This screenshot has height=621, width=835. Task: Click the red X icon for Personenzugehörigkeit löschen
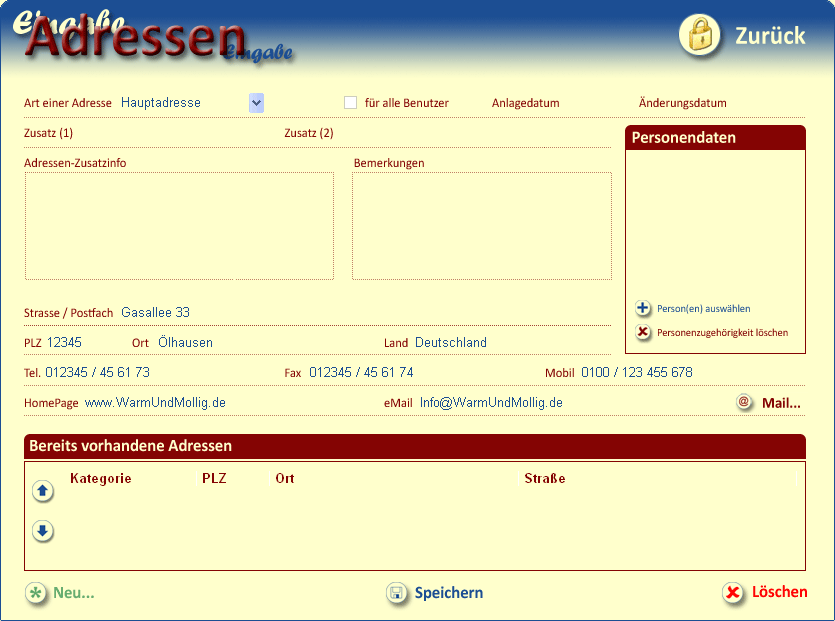[x=643, y=332]
